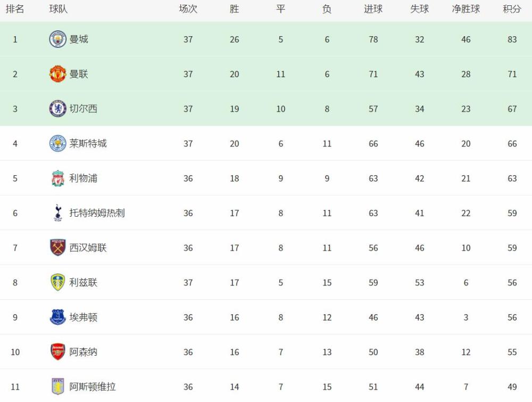The width and height of the screenshot is (532, 402).
Task: Click the West Ham United crest
Action: (x=57, y=248)
